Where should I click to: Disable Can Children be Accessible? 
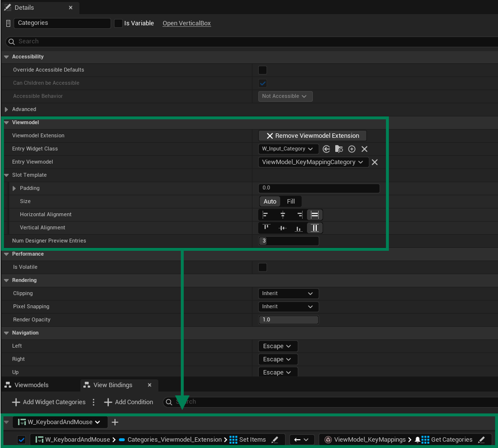pyautogui.click(x=262, y=83)
